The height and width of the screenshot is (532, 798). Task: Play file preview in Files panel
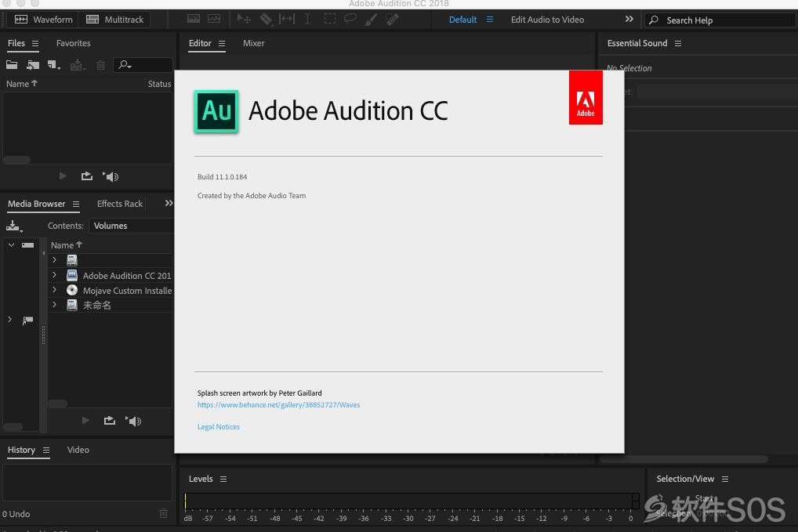point(63,176)
